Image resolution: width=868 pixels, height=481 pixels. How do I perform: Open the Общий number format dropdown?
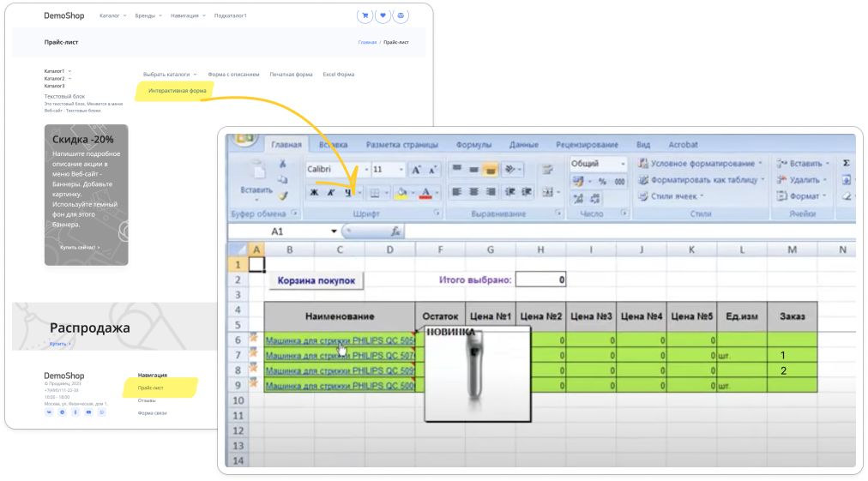click(x=622, y=164)
